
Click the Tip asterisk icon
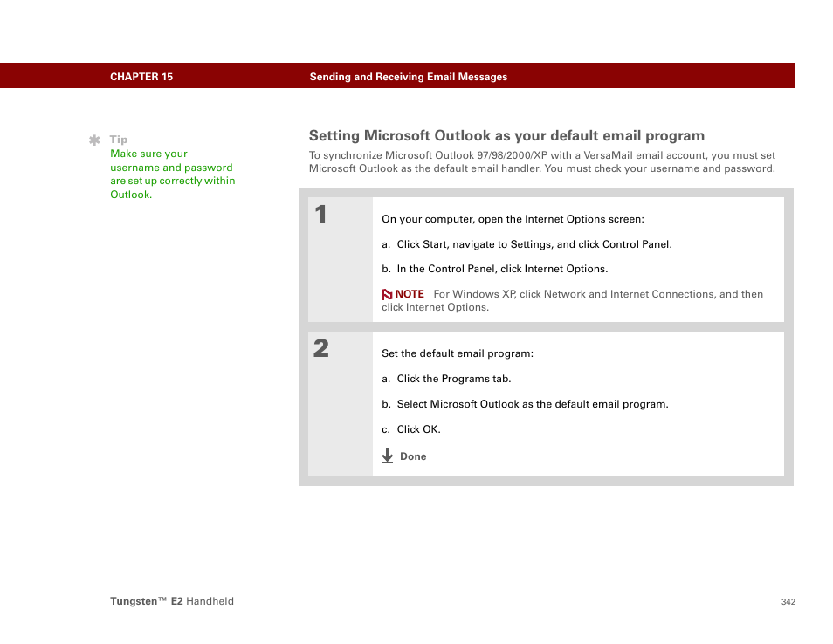pos(94,140)
